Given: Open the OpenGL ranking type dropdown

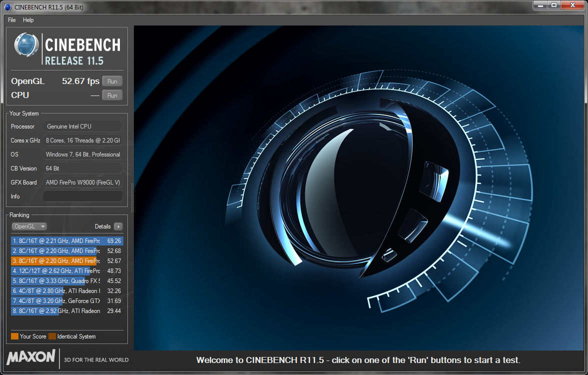Looking at the screenshot, I should [x=29, y=226].
